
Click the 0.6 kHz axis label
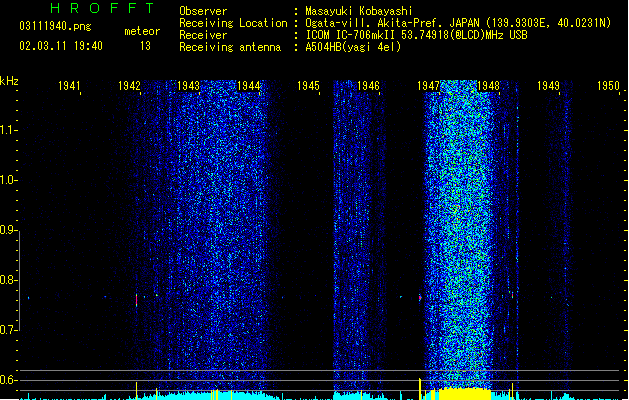(x=8, y=380)
